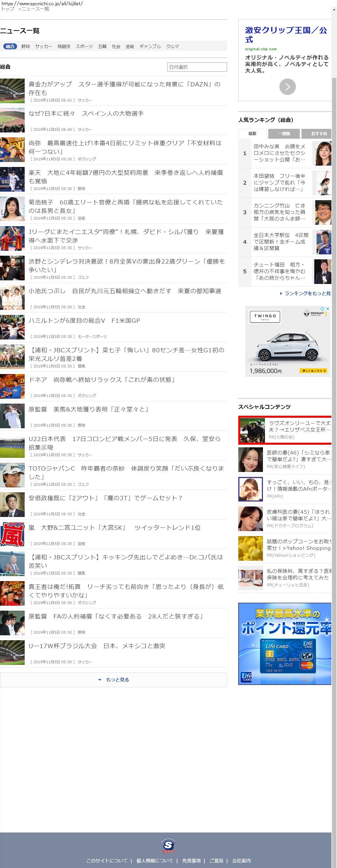
Task: Close the Renault Twingo ad with X icon
Action: pos(327,309)
